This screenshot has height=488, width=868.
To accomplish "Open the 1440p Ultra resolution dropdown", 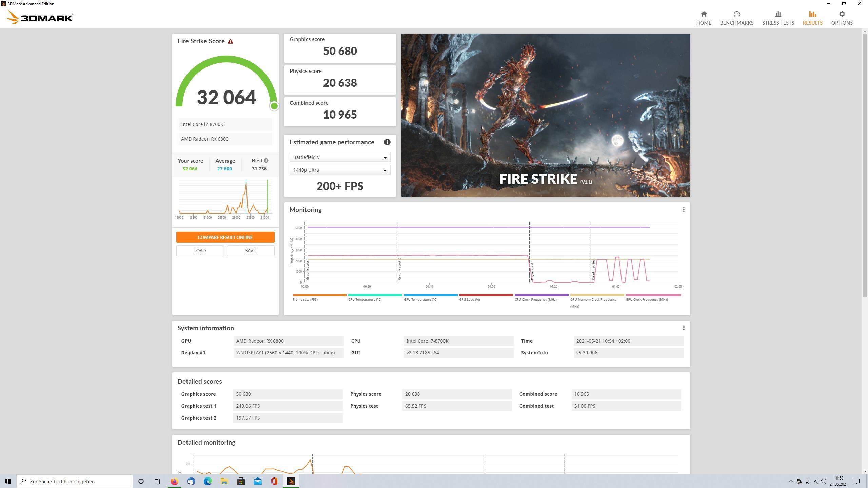I will (x=340, y=170).
